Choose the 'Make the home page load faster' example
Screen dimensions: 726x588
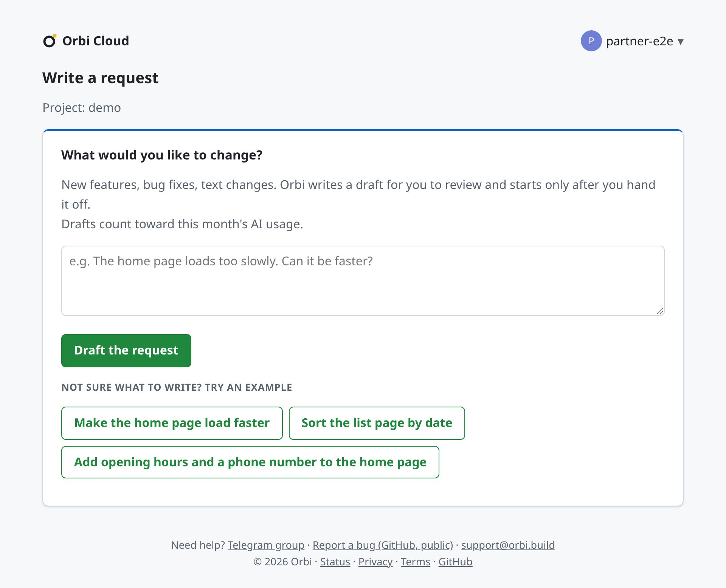(172, 423)
